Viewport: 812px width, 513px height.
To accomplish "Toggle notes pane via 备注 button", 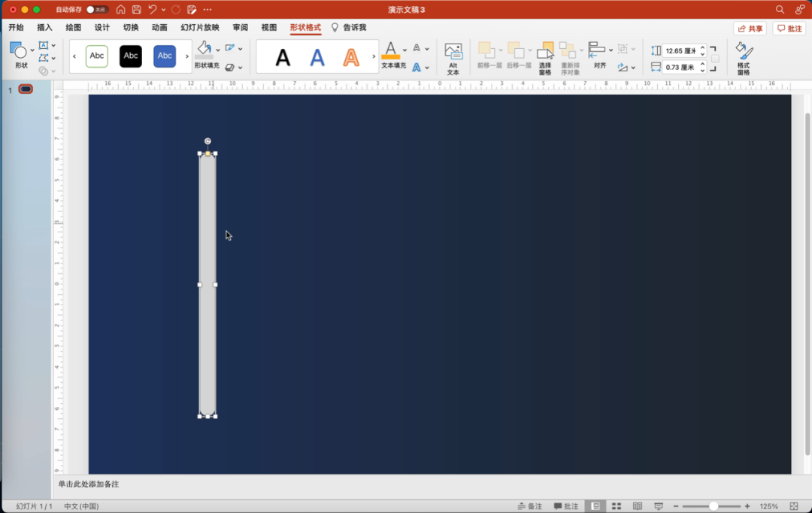I will tap(530, 506).
